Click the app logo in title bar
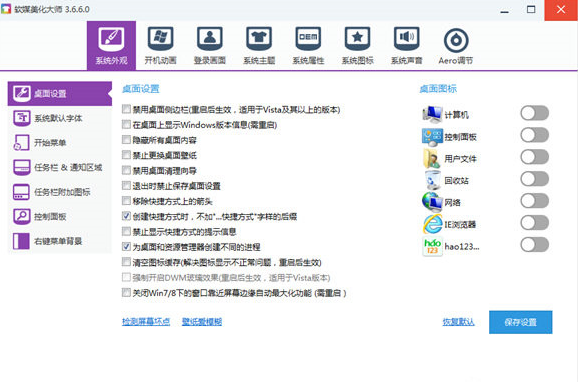This screenshot has height=382, width=578. pos(6,9)
